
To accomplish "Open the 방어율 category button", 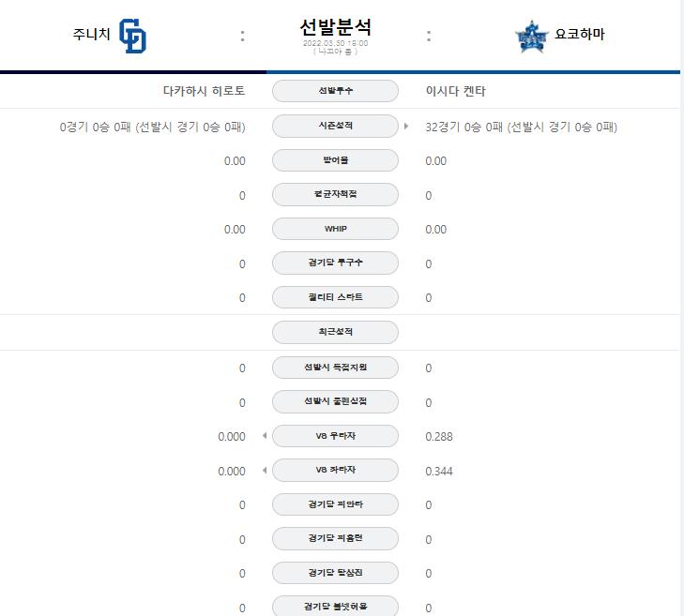I will click(x=335, y=160).
